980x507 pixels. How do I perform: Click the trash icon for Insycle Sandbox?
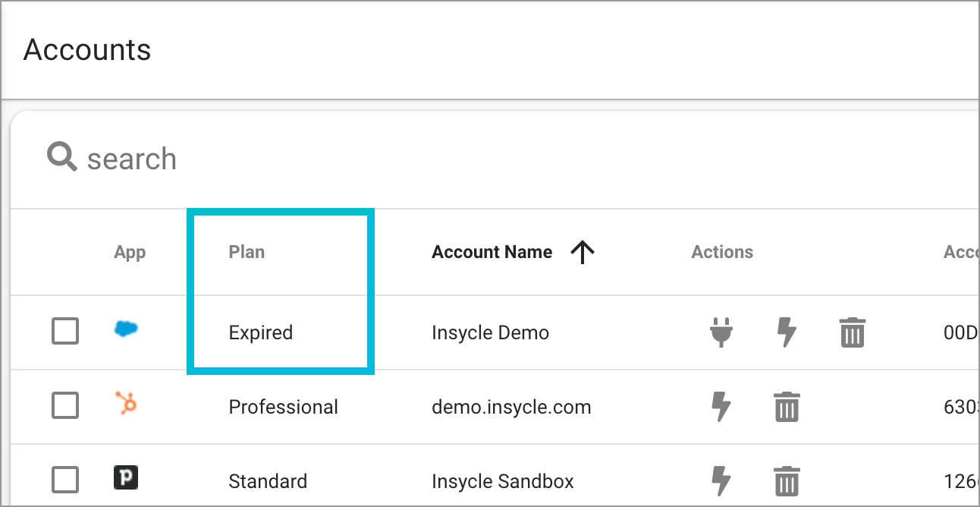point(787,481)
